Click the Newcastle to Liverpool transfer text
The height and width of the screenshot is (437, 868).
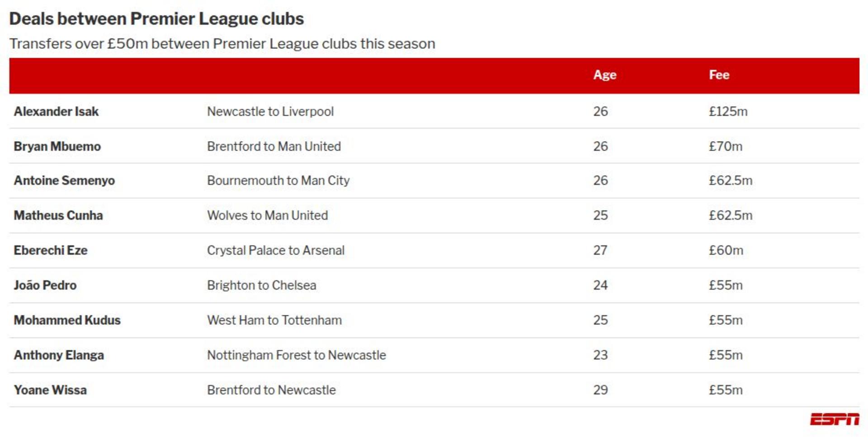(x=270, y=111)
